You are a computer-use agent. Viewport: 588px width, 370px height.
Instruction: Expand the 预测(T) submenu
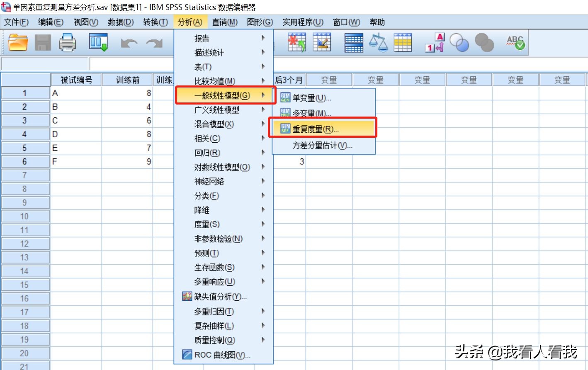(224, 253)
